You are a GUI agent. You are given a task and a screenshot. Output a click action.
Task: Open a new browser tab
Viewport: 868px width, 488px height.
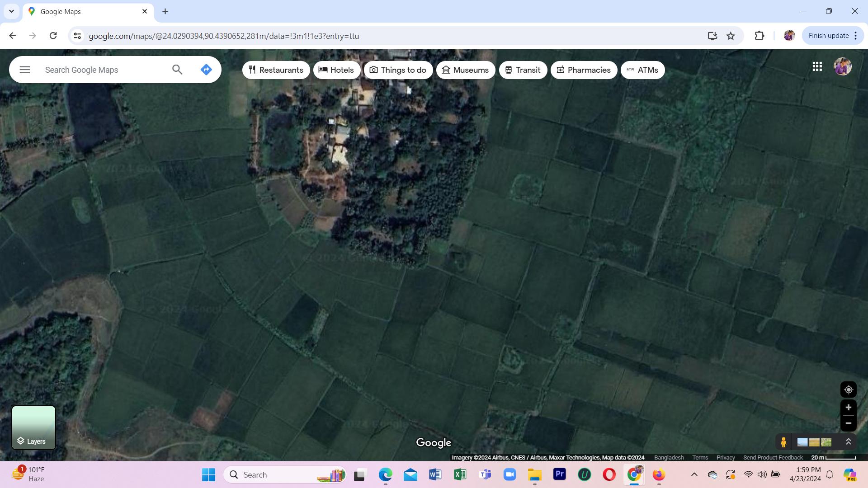tap(165, 11)
